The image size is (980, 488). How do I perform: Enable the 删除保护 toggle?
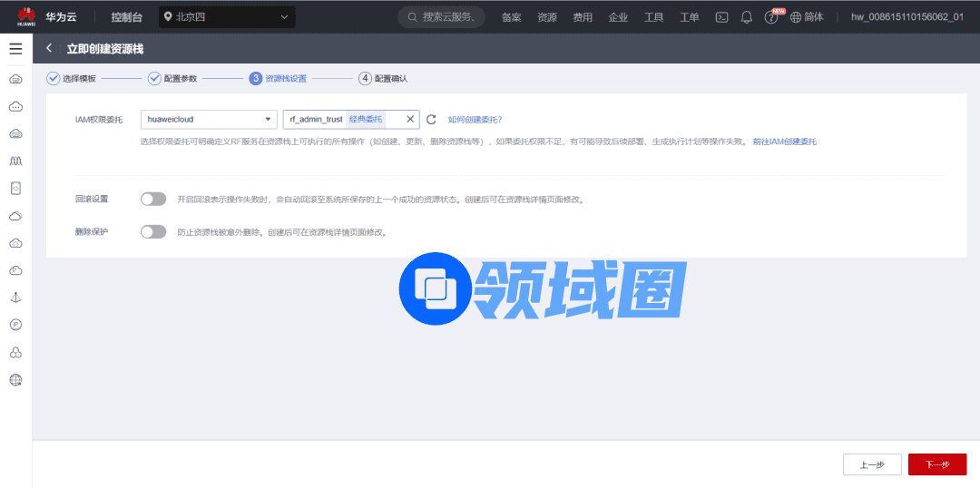[x=153, y=232]
